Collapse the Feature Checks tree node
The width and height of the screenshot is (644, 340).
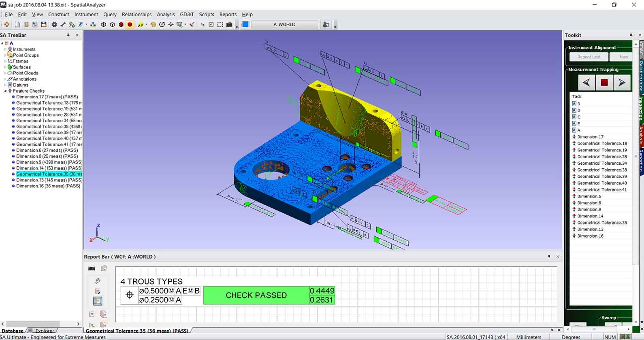pyautogui.click(x=5, y=91)
